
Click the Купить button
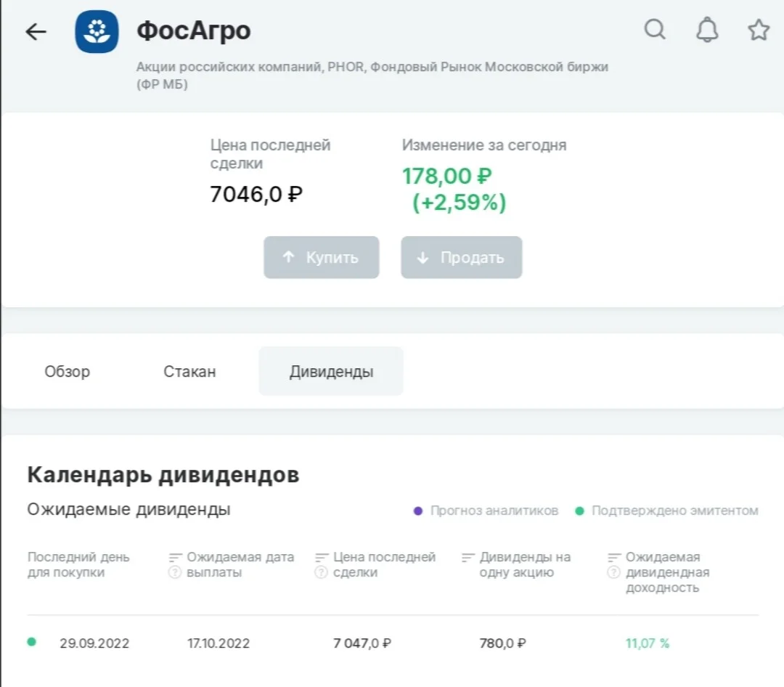pos(321,257)
